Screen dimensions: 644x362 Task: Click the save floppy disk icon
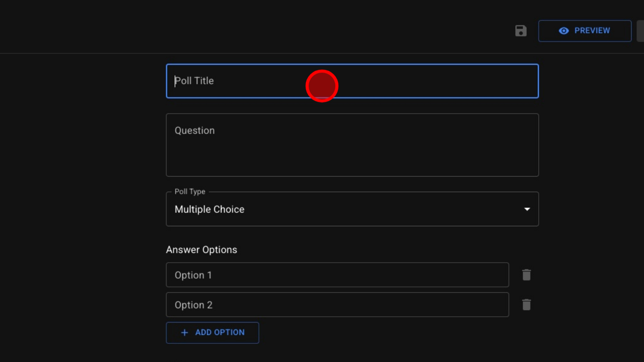521,31
